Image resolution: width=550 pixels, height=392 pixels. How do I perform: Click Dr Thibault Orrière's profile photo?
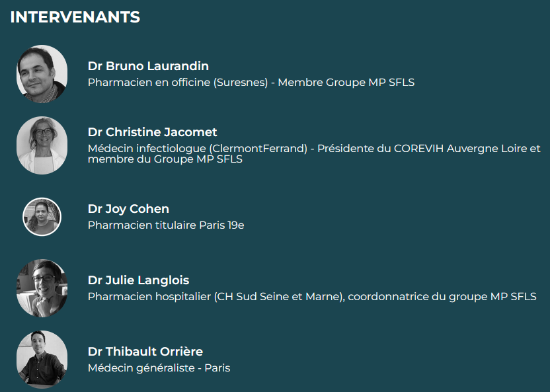coord(42,360)
